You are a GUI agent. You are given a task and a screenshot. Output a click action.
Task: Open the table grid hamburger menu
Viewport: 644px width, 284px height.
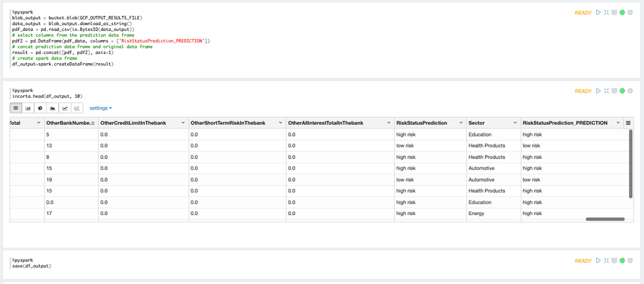click(629, 123)
